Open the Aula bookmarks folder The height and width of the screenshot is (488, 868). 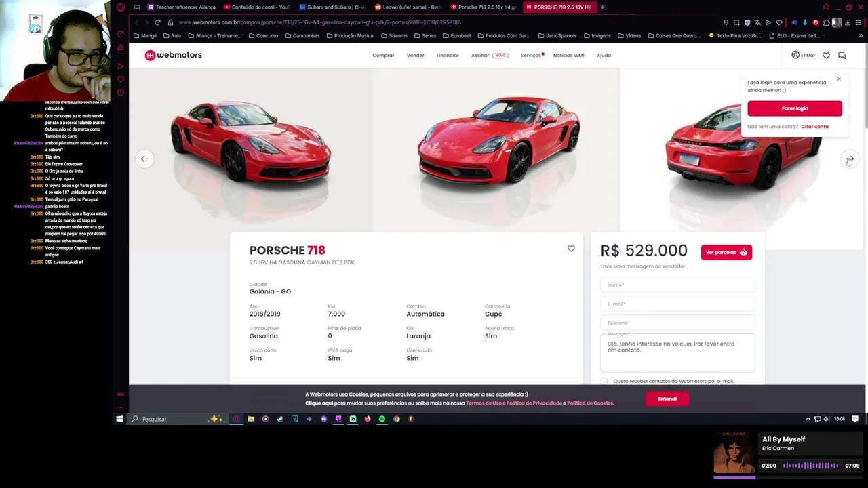coord(172,35)
